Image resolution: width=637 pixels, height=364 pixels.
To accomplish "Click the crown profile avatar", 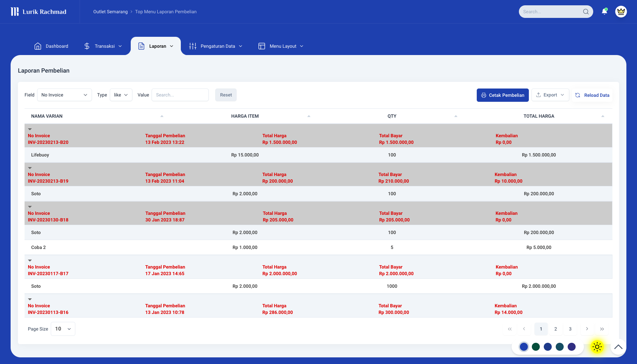I will coord(621,11).
